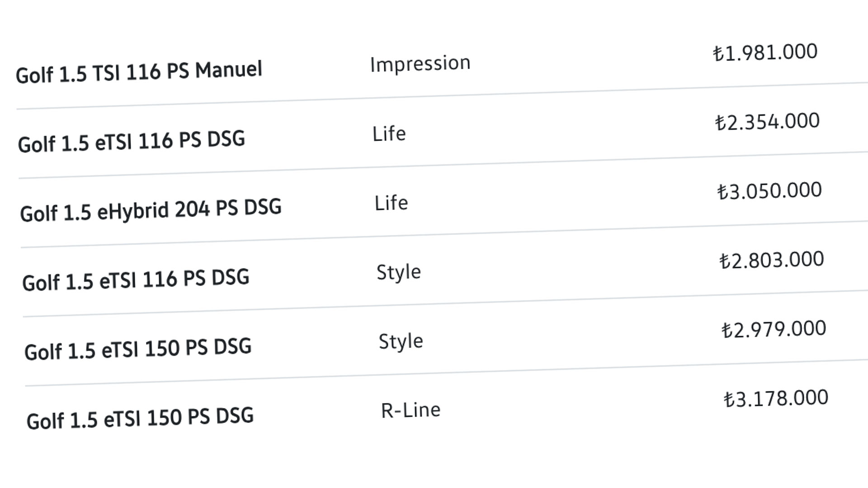The image size is (868, 488).
Task: Click the lira symbol before 1.981.000
Action: pos(718,54)
